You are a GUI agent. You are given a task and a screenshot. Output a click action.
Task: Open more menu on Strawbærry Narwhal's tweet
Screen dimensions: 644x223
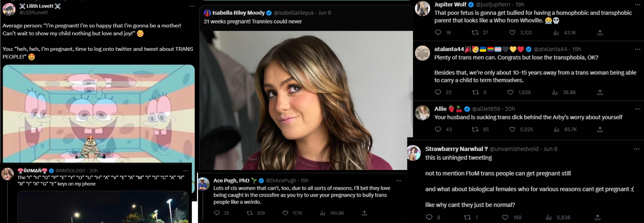[636, 149]
